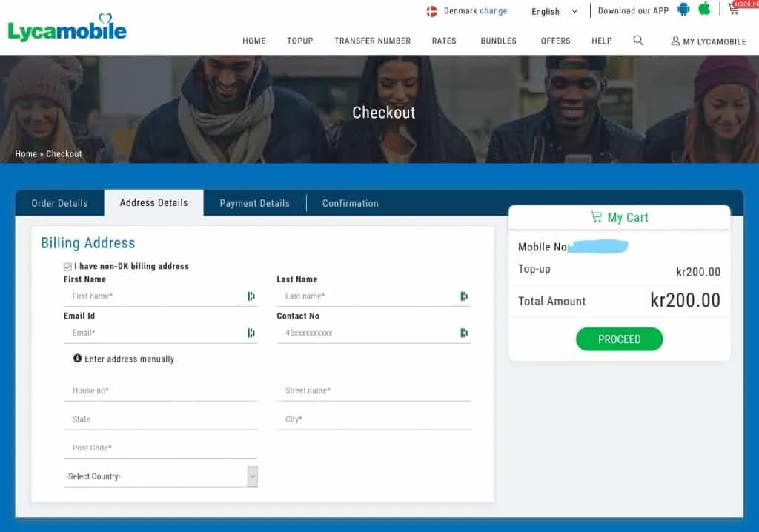This screenshot has width=759, height=532.
Task: Click the Android app download icon
Action: pyautogui.click(x=683, y=10)
